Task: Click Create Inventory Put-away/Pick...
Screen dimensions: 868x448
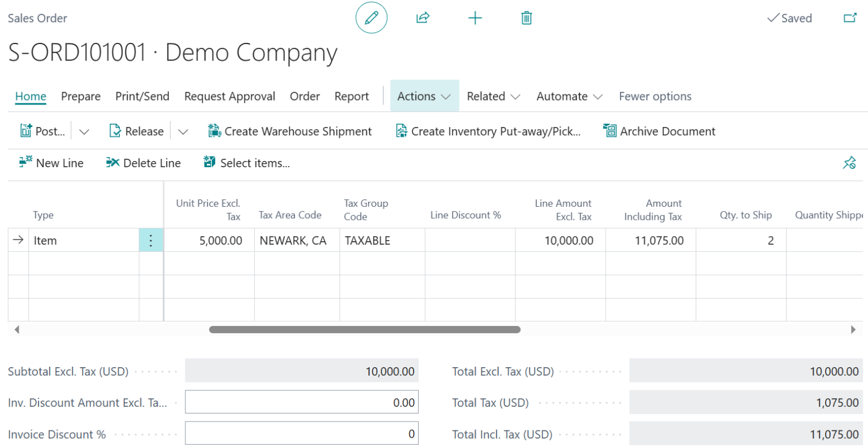Action: click(488, 131)
